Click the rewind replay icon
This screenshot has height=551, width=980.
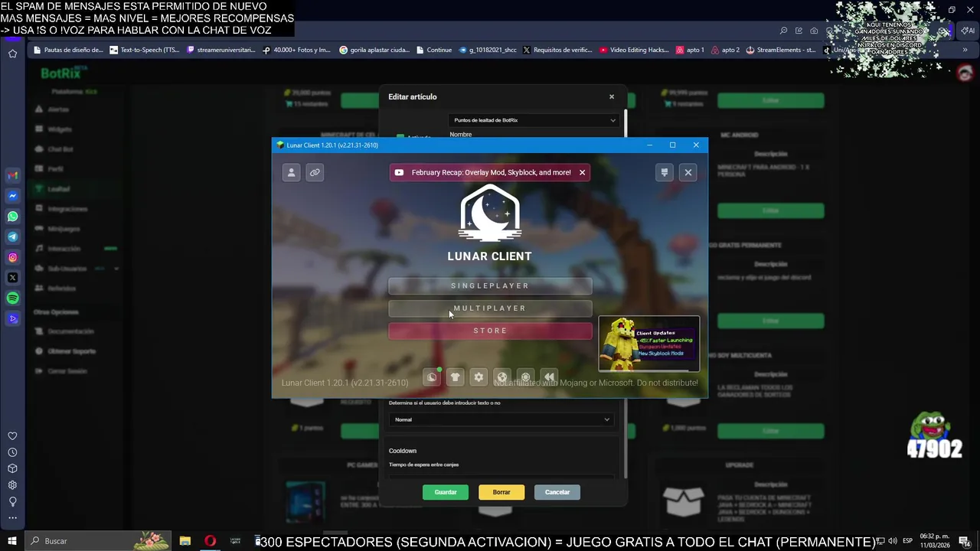(x=548, y=377)
